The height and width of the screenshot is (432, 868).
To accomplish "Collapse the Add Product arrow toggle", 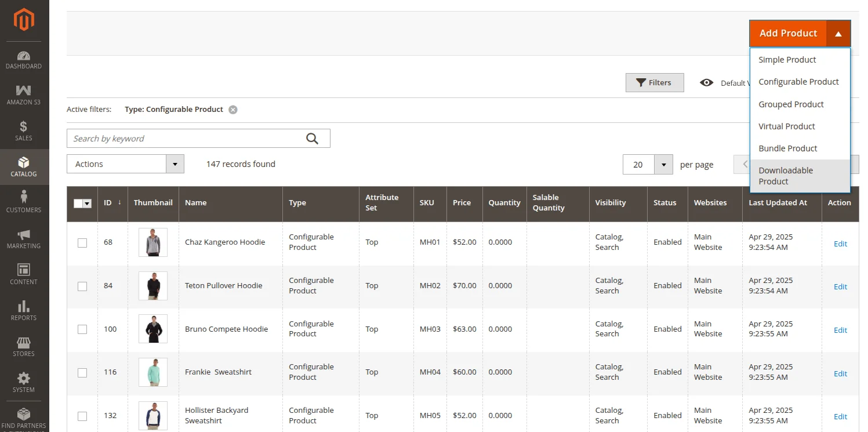I will [838, 34].
